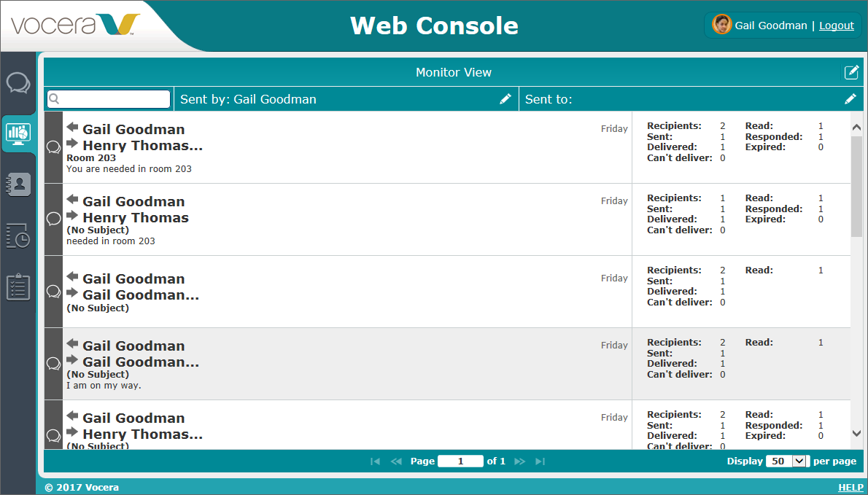Go to last page arrow
The width and height of the screenshot is (868, 495).
pyautogui.click(x=540, y=461)
